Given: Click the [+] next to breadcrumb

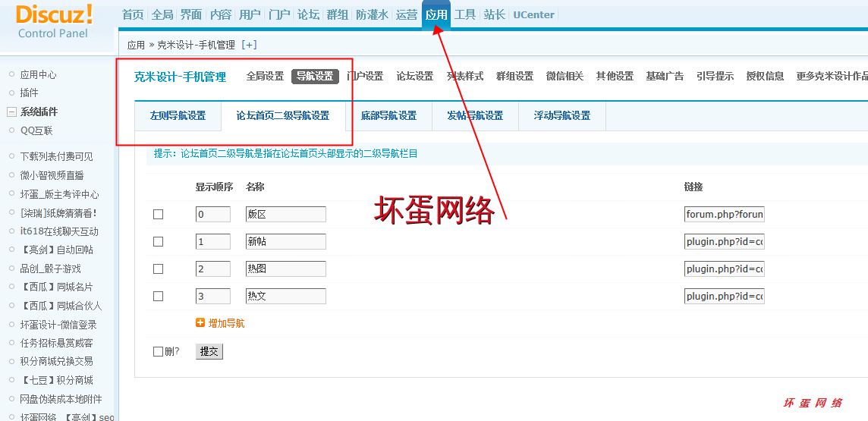Looking at the screenshot, I should tap(249, 45).
